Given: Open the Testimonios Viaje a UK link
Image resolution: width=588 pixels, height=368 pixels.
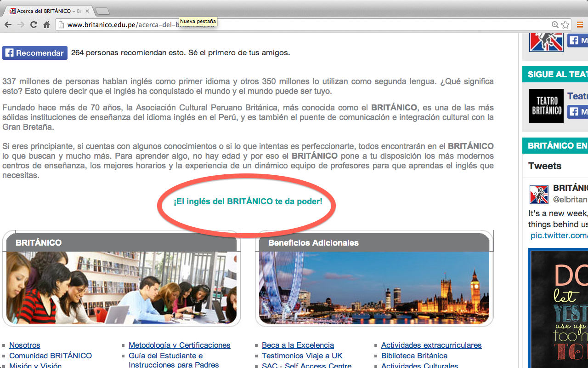Looking at the screenshot, I should [x=302, y=356].
